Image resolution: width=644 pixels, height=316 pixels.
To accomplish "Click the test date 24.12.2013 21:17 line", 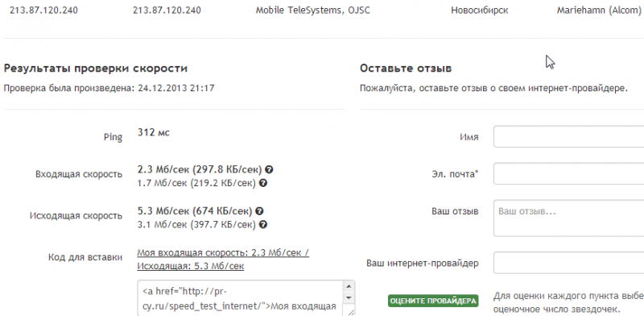I will (109, 88).
